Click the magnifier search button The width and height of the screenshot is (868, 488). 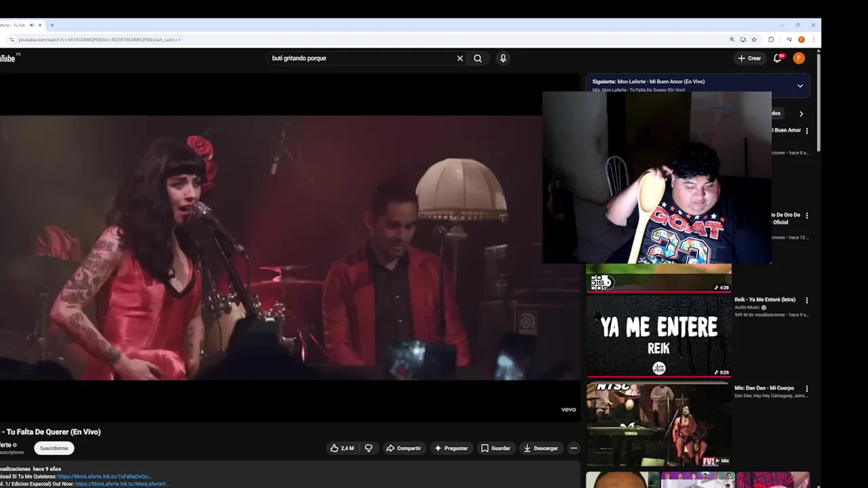pos(478,58)
